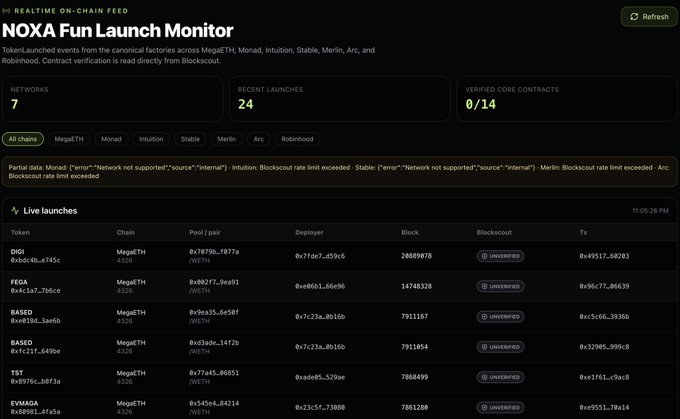Click the Unverified badge in the DIGI row
This screenshot has width=680, height=419.
pos(500,256)
